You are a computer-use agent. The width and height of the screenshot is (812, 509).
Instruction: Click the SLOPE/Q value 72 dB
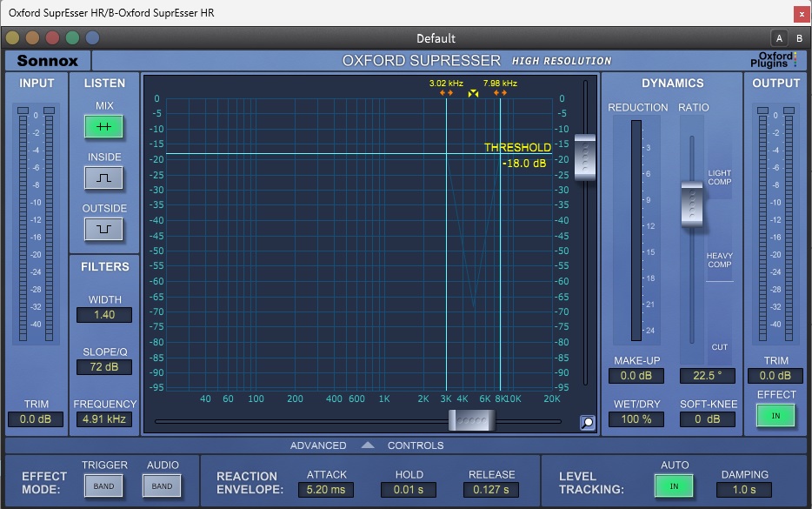(x=104, y=367)
